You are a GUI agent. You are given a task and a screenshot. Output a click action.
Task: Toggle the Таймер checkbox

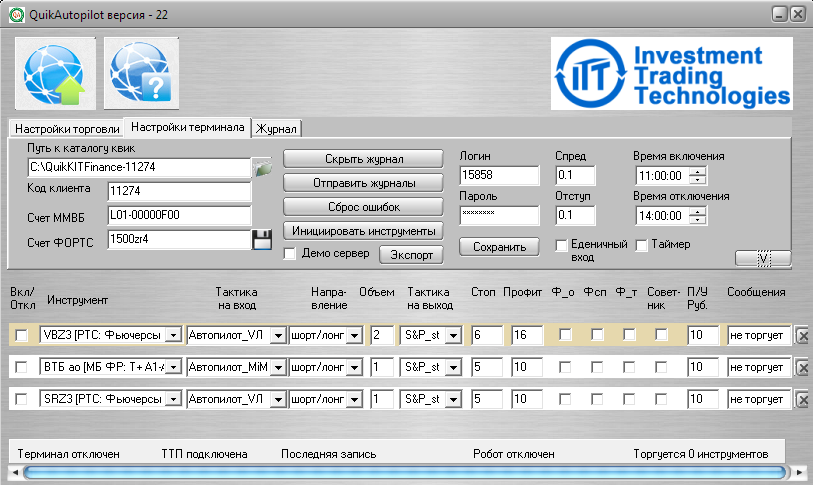click(641, 245)
